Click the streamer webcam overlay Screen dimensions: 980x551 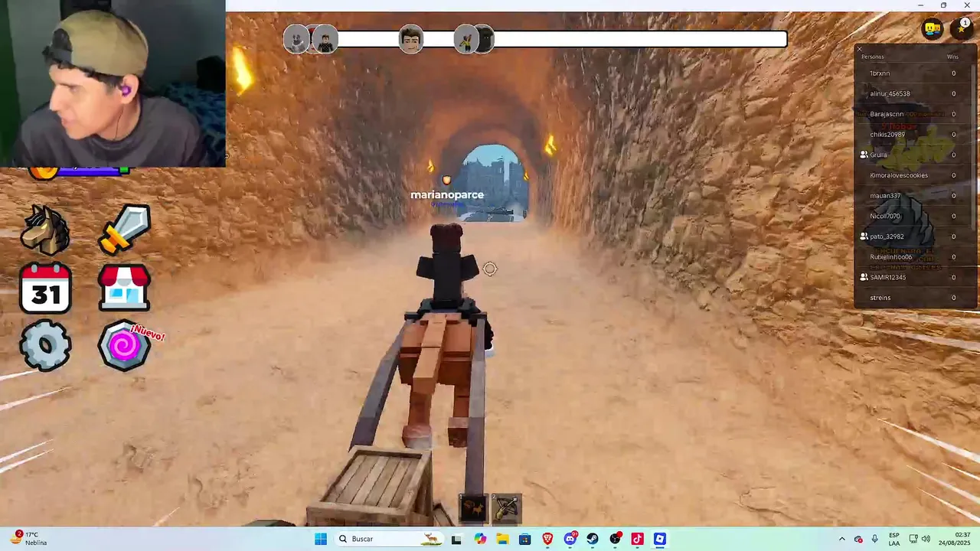(113, 83)
